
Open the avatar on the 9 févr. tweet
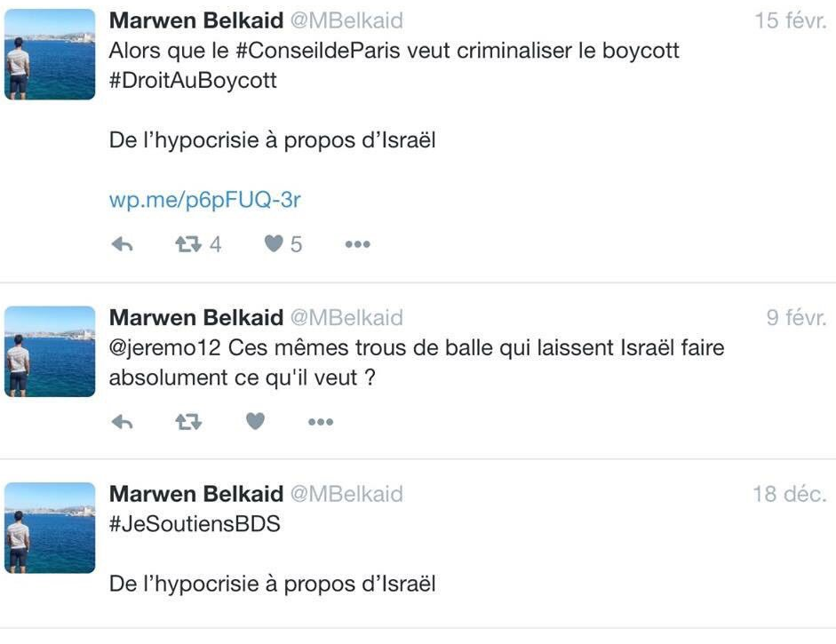tap(50, 353)
